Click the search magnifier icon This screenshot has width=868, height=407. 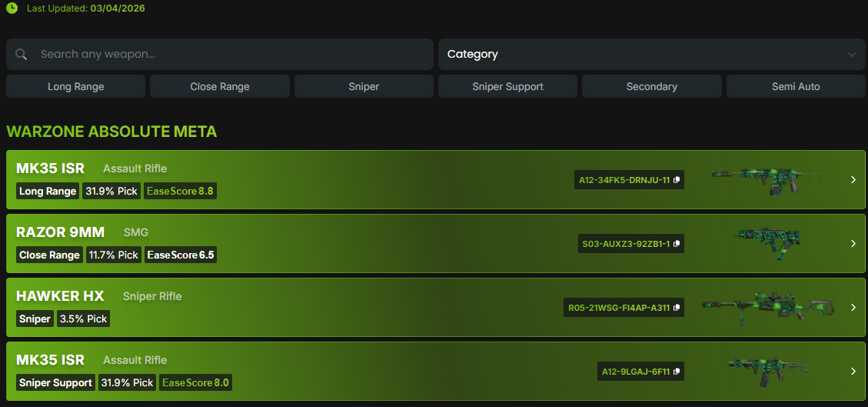coord(22,55)
